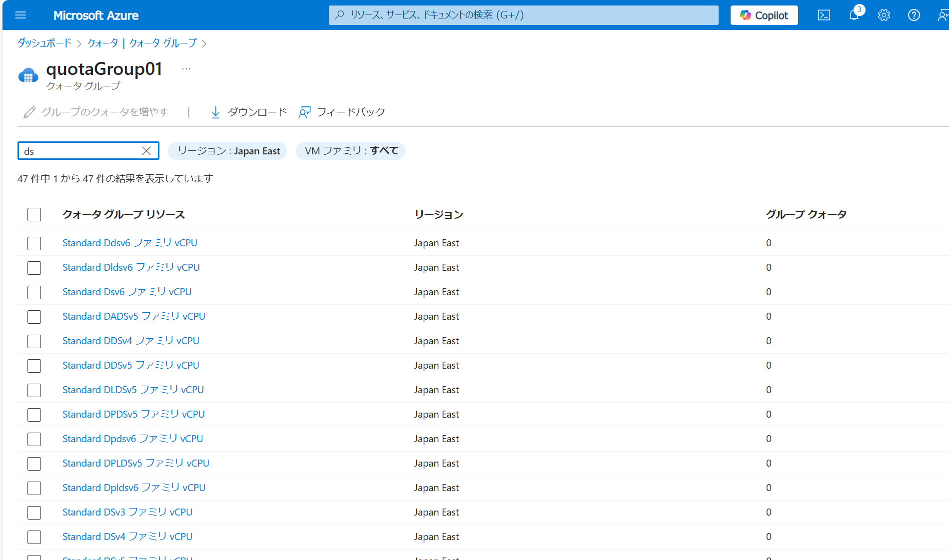The height and width of the screenshot is (560, 949).
Task: Click the Copilot button
Action: (764, 15)
